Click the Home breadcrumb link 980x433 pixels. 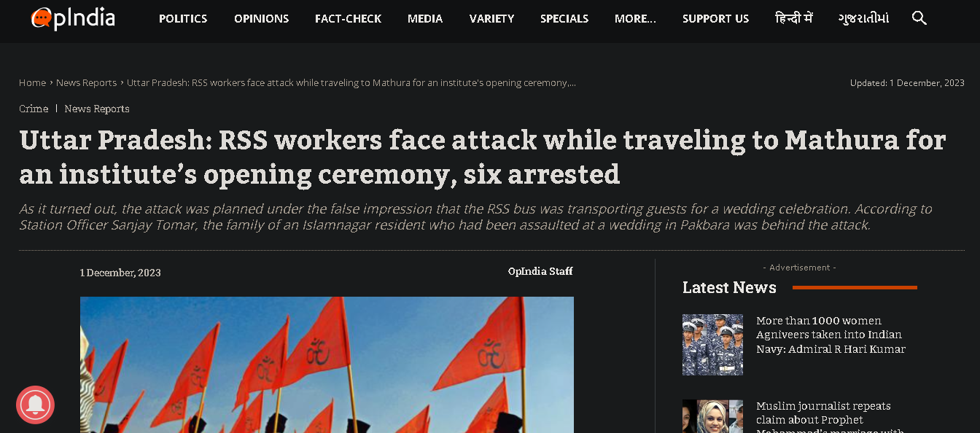pyautogui.click(x=32, y=83)
